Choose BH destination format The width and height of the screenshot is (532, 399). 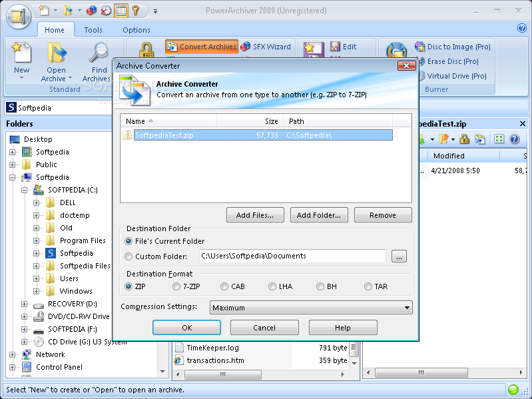tap(320, 286)
